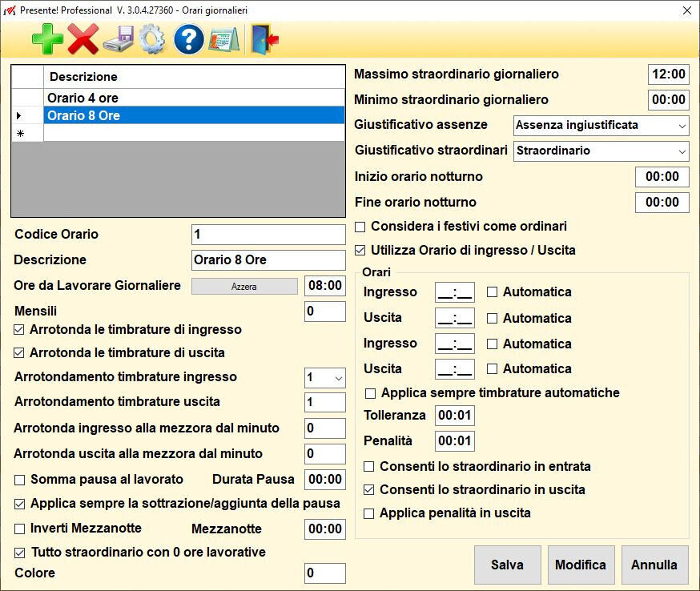
Task: Click the first Uscita time field
Action: pyautogui.click(x=454, y=318)
